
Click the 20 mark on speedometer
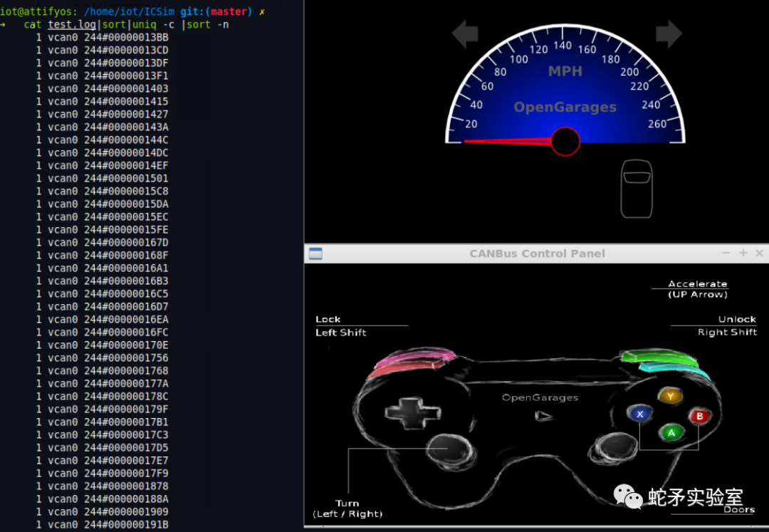471,124
